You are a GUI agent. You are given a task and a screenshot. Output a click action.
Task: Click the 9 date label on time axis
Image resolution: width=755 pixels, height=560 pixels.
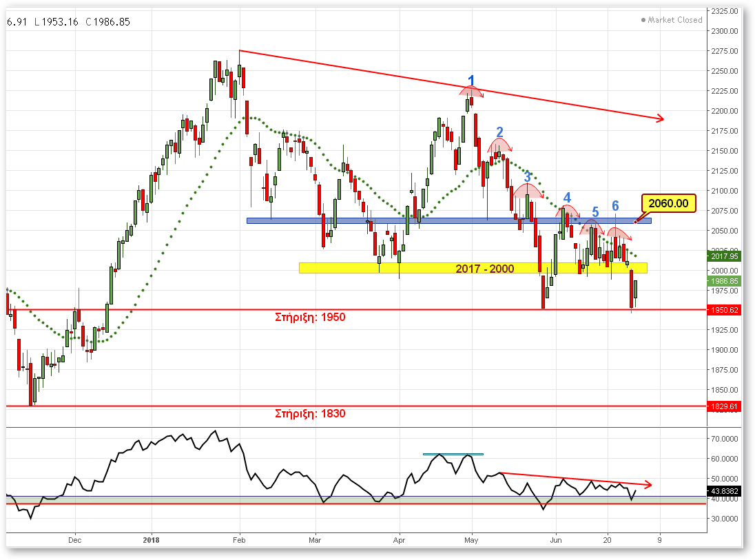coord(660,540)
